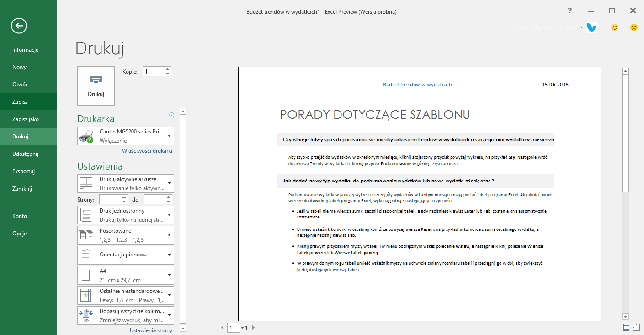Click the active sheets grid icon
Image resolution: width=644 pixels, height=335 pixels.
click(x=86, y=183)
